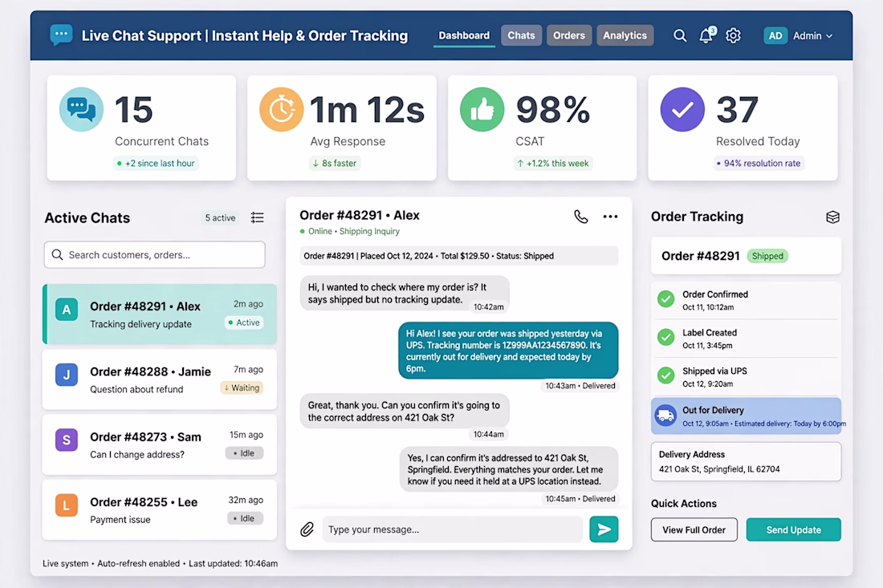
Task: Click the CSAT thumbs-up icon
Action: [482, 109]
